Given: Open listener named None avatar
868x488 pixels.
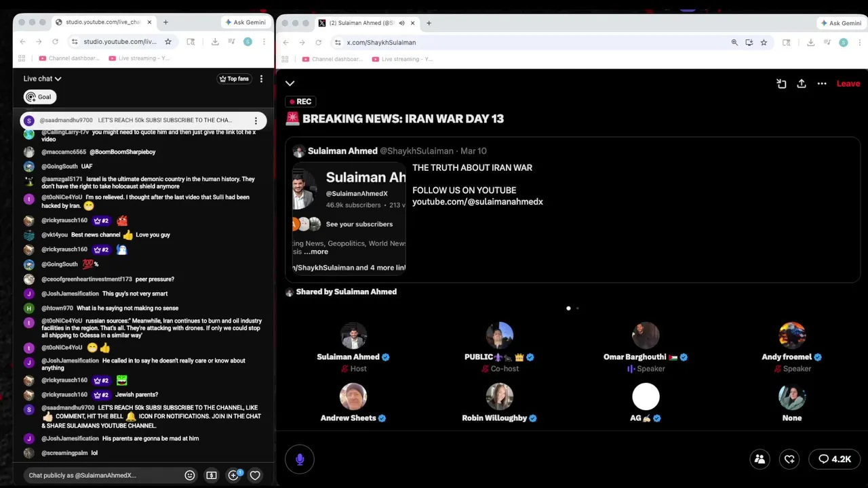Looking at the screenshot, I should pyautogui.click(x=792, y=396).
